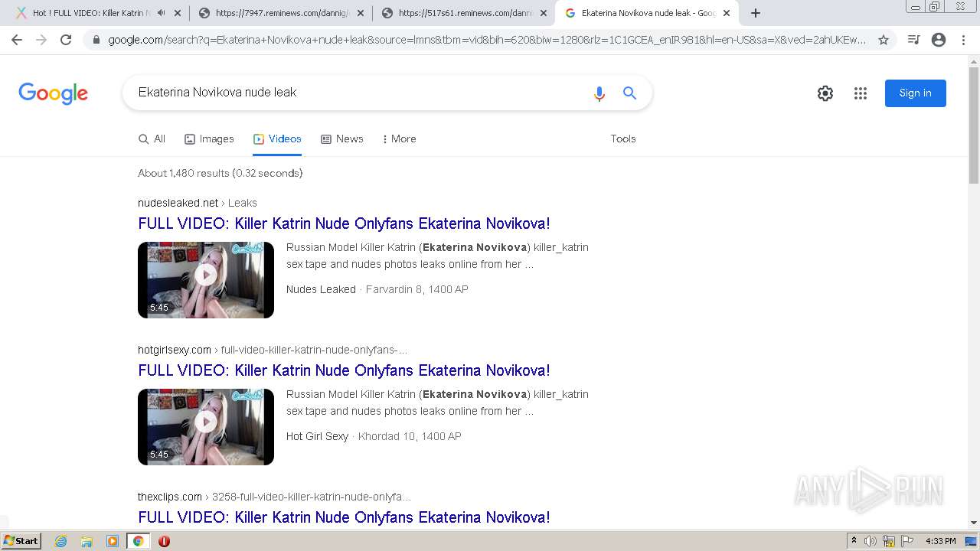Select the Chrome taskbar icon
980x551 pixels.
coord(138,541)
